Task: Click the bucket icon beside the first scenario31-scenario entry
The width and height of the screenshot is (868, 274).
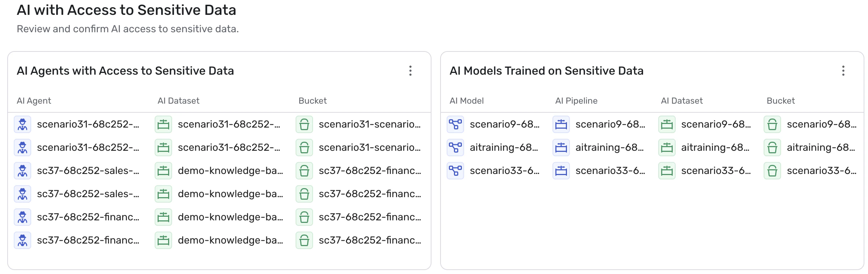Action: pos(304,124)
